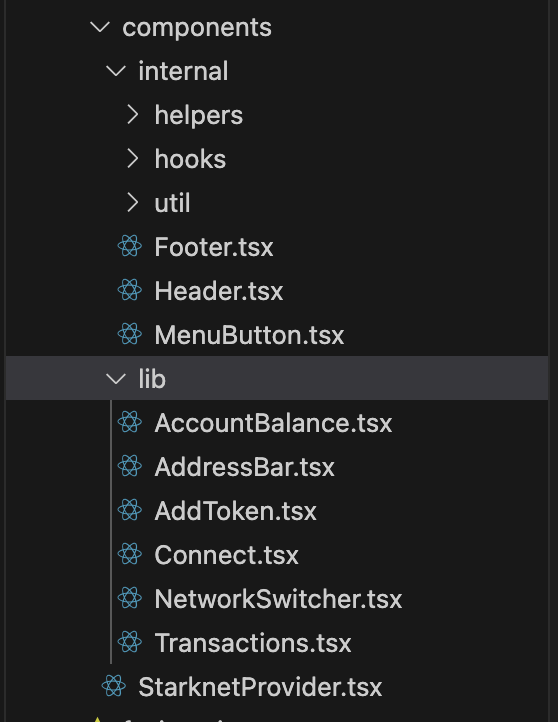
Task: Expand the hooks folder chevron
Action: pos(133,158)
